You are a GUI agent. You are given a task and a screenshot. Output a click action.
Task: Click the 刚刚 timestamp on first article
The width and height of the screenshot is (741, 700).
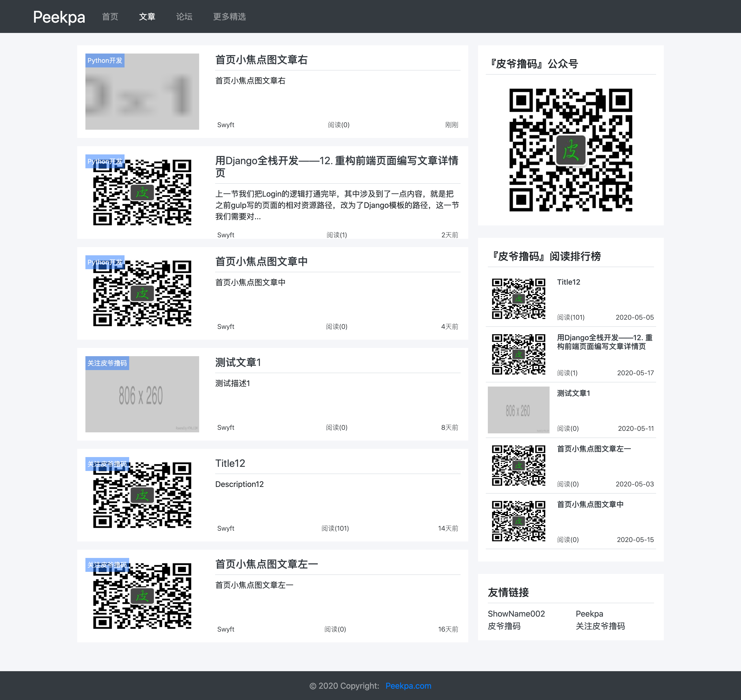pos(452,125)
